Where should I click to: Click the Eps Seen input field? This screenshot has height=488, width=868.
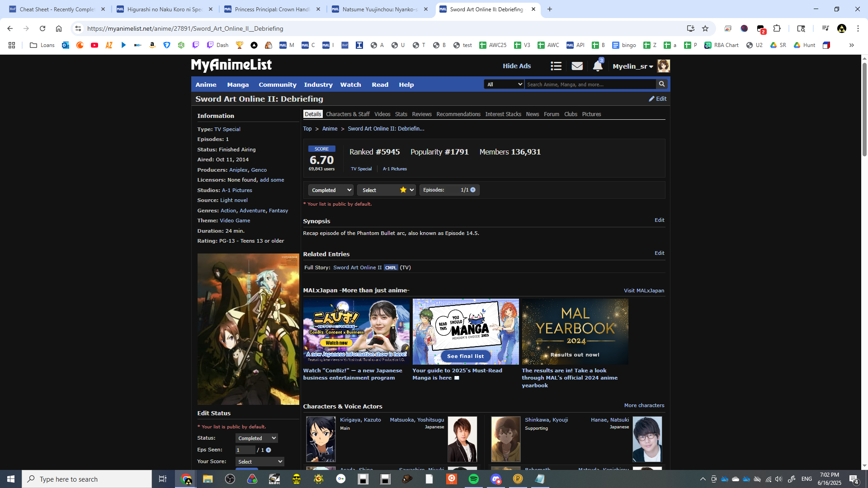(245, 450)
